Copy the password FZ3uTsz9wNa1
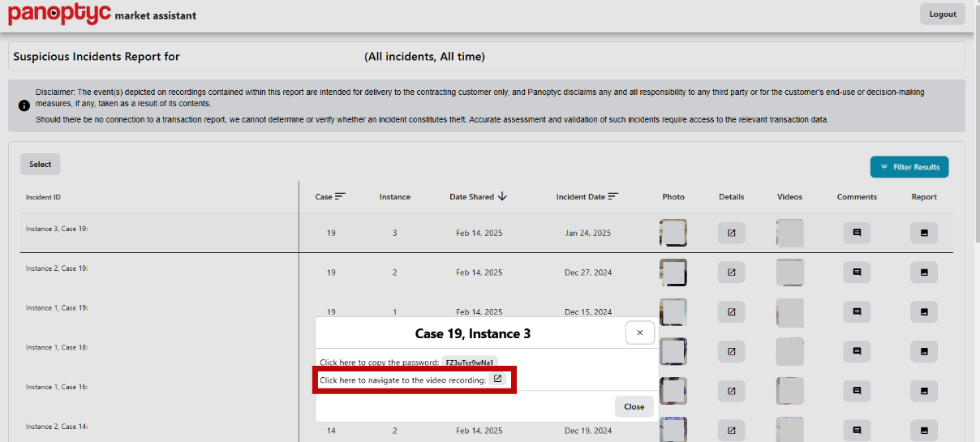980x442 pixels. pyautogui.click(x=470, y=363)
